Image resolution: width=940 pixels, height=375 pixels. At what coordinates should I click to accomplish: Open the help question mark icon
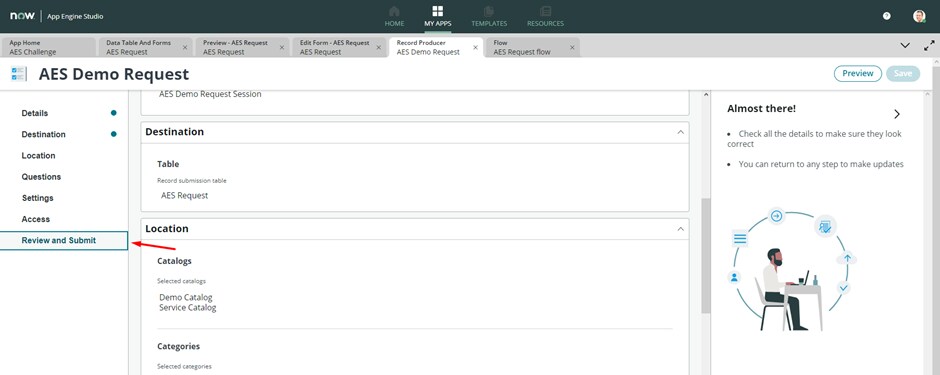pyautogui.click(x=887, y=16)
